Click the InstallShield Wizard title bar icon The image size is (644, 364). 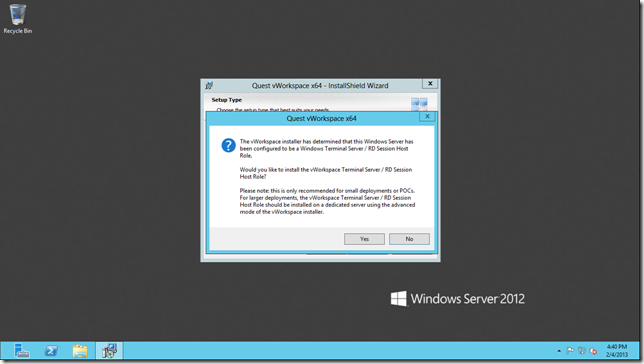coord(209,85)
